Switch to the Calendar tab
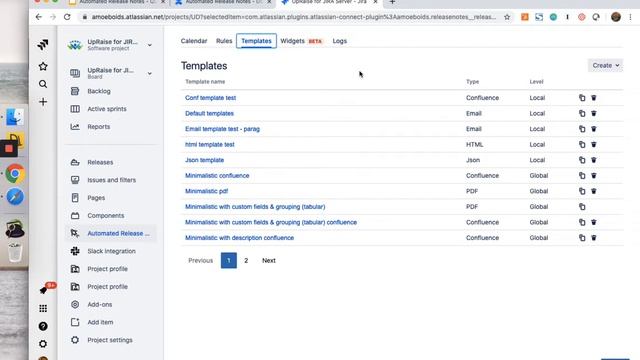 194,41
